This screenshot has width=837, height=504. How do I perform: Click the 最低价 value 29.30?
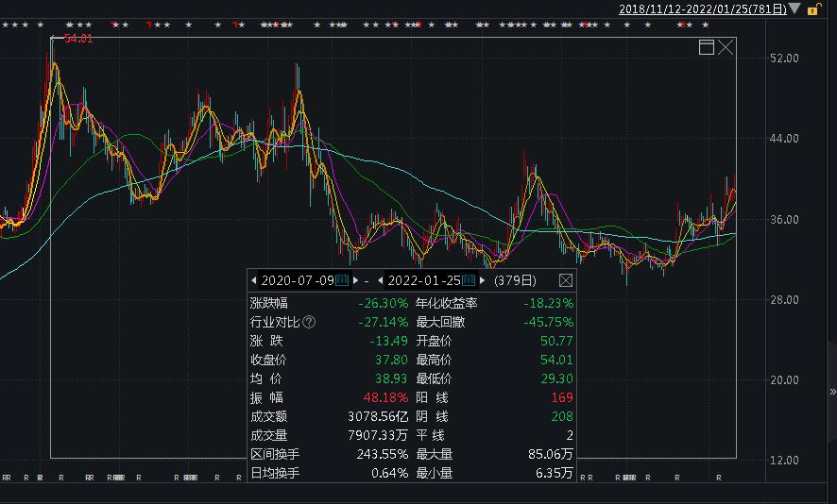(556, 378)
